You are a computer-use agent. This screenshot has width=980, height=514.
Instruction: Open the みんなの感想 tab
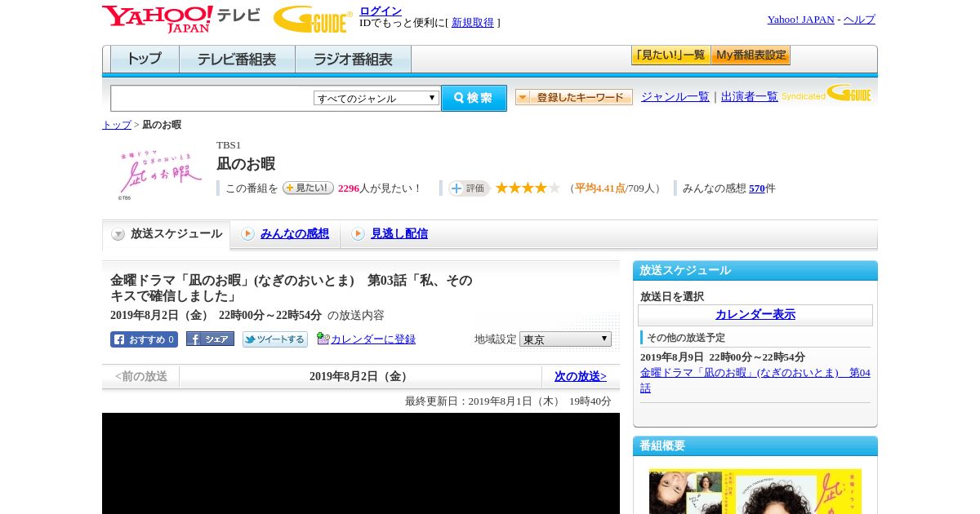[x=295, y=233]
